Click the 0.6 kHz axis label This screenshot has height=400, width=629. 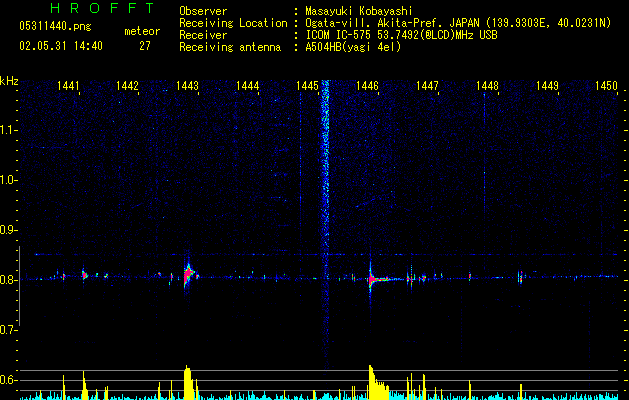pos(8,380)
